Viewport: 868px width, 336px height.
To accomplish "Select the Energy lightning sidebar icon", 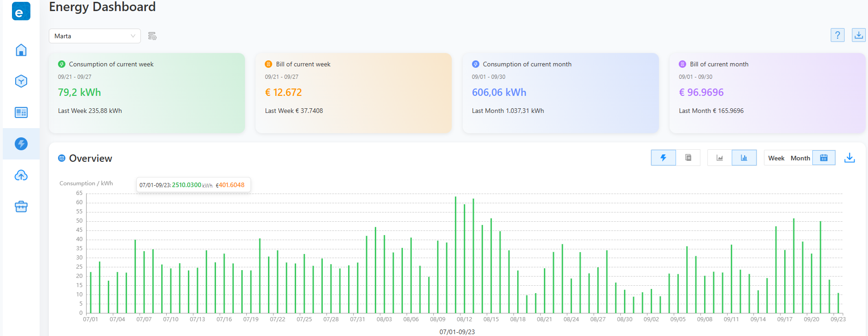I will [x=21, y=144].
